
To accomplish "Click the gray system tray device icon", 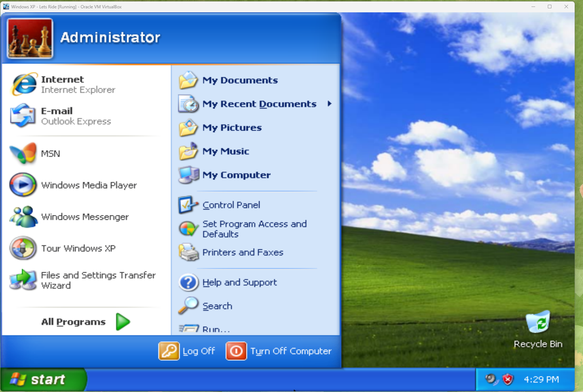I will point(492,380).
